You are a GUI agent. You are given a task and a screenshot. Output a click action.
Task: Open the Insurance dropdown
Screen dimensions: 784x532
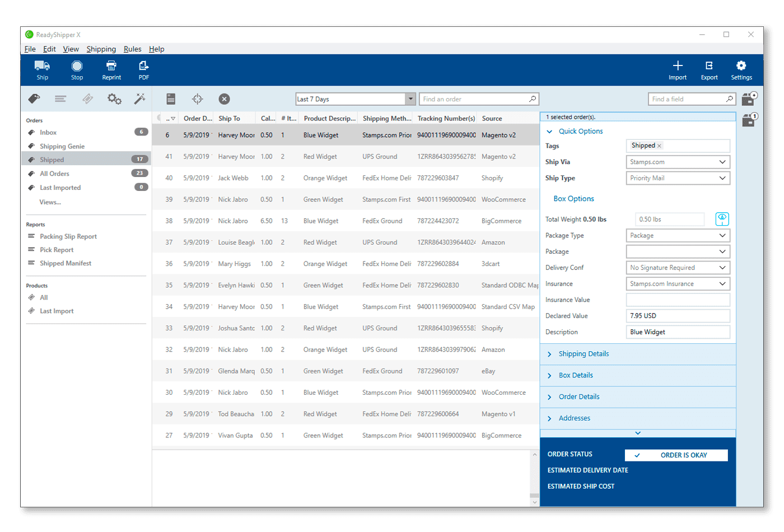678,284
